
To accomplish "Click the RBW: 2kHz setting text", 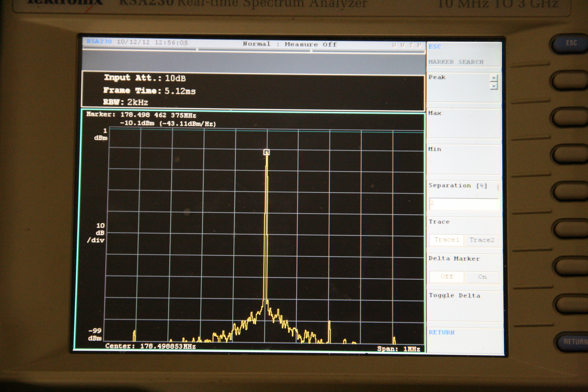I will [x=126, y=102].
